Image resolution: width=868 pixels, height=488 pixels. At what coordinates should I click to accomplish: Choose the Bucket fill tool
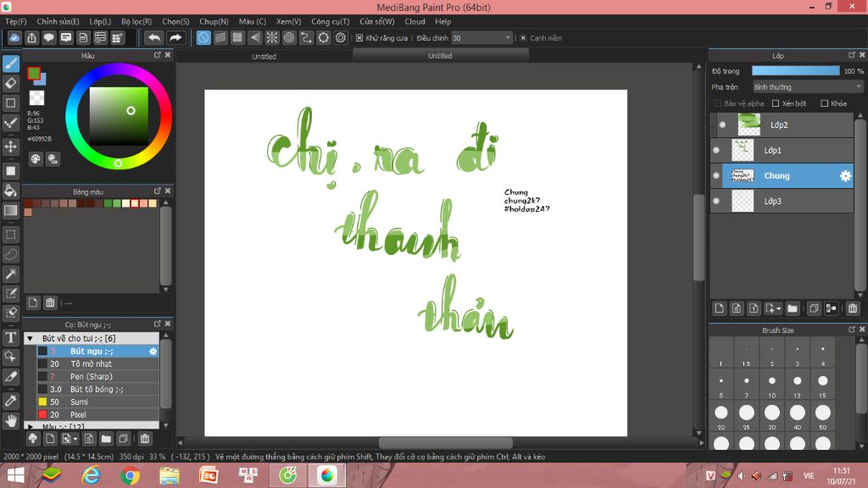click(x=10, y=191)
